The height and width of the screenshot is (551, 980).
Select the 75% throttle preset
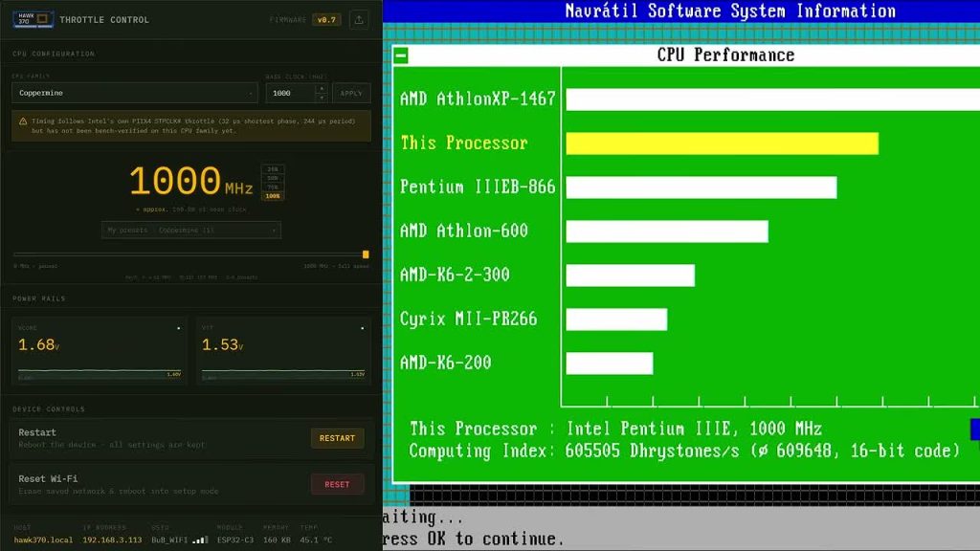273,187
